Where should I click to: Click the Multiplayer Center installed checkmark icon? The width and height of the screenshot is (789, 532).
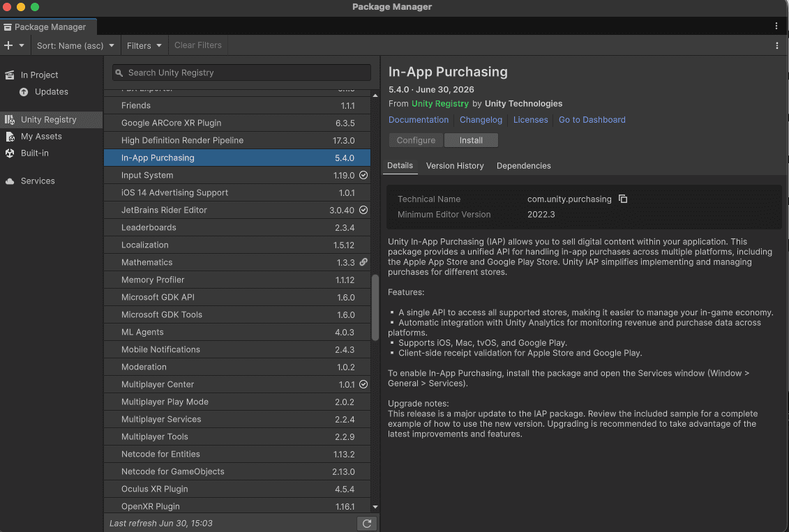[x=363, y=384]
